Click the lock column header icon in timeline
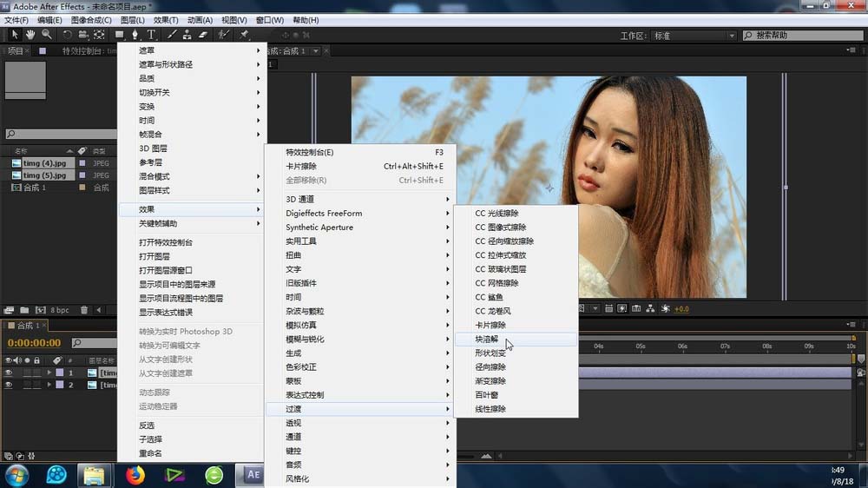 37,360
